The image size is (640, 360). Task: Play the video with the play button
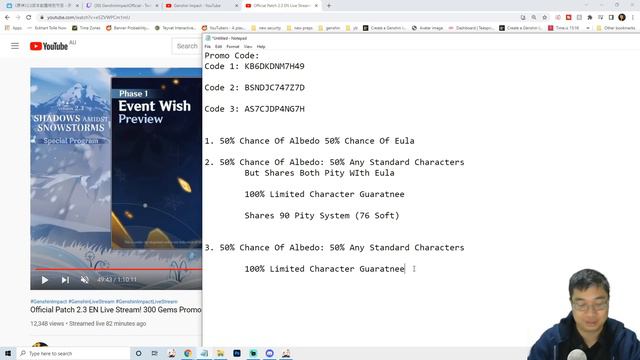(45, 280)
